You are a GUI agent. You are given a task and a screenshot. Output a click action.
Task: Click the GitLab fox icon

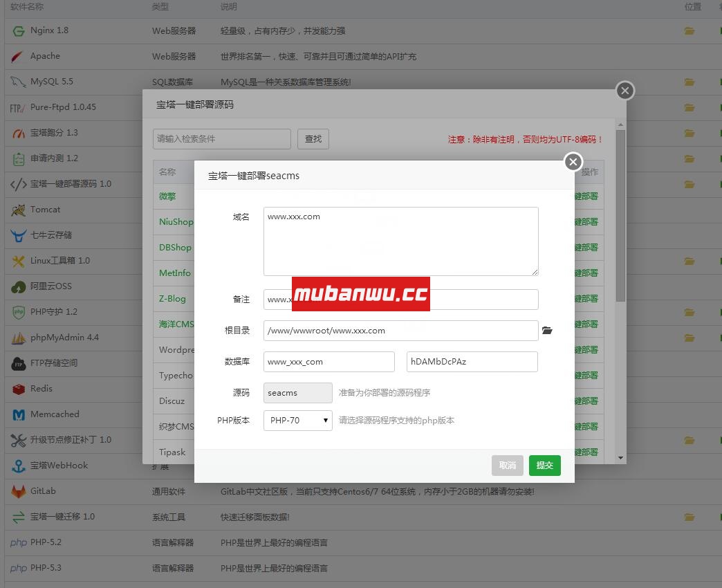point(19,491)
